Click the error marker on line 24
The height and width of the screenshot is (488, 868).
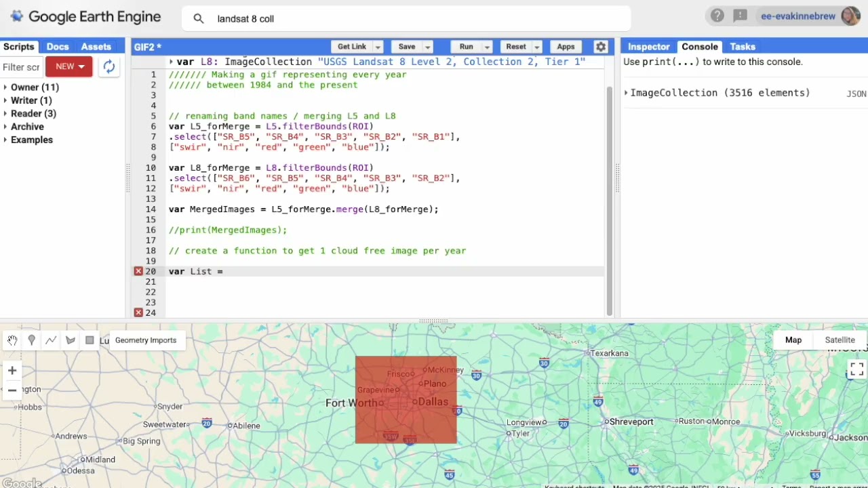pos(138,312)
